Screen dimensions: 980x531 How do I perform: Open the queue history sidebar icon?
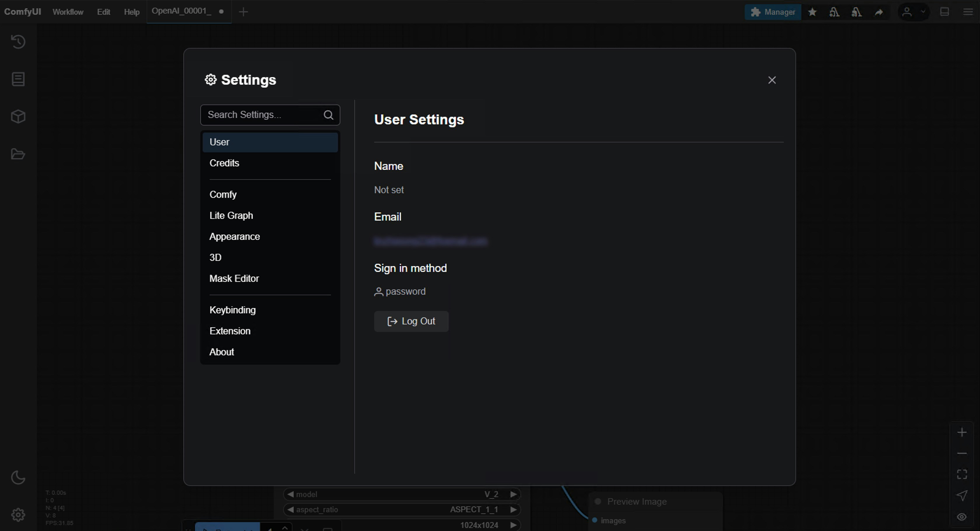tap(18, 41)
